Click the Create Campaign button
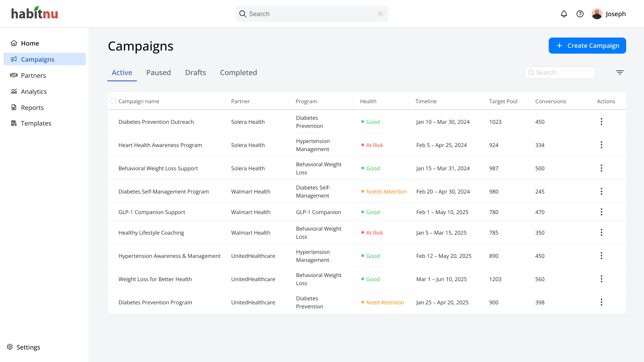The image size is (644, 362). pos(587,46)
